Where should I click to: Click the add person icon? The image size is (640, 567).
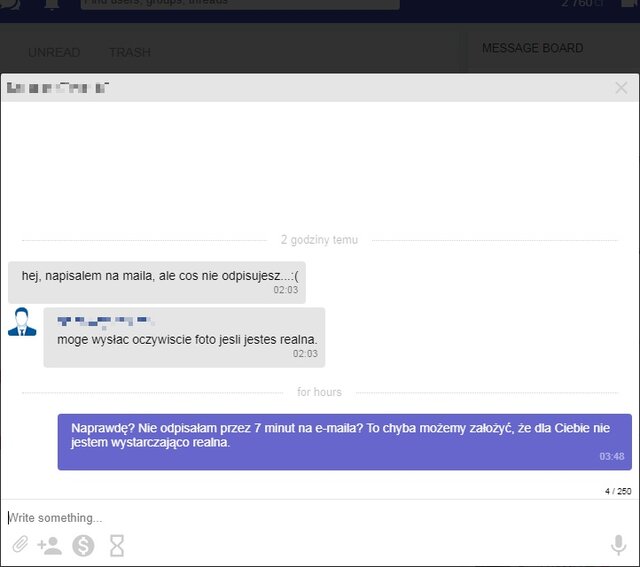pyautogui.click(x=49, y=545)
